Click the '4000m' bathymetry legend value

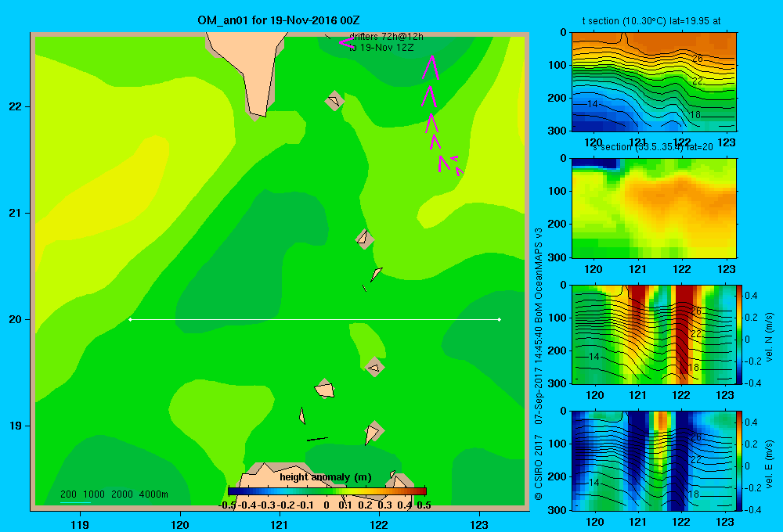153,494
